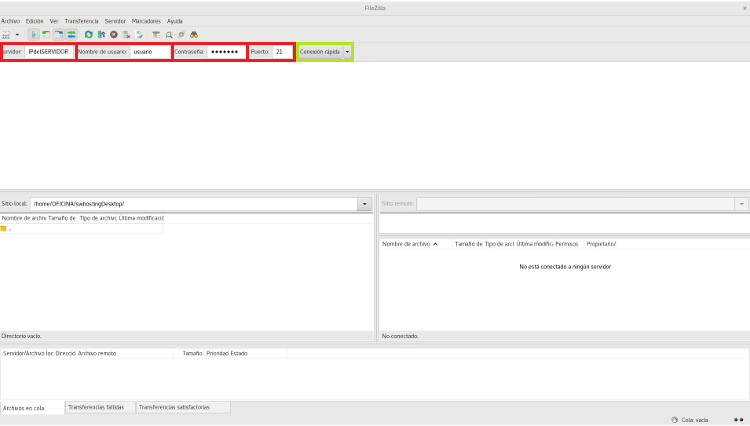Image resolution: width=750 pixels, height=426 pixels.
Task: Open the Ver menu
Action: 54,21
